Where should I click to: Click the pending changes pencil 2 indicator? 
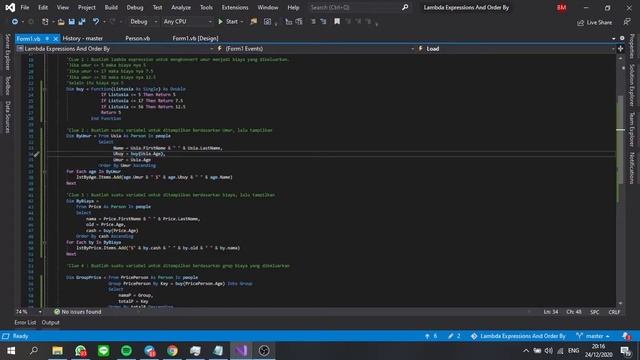(454, 336)
